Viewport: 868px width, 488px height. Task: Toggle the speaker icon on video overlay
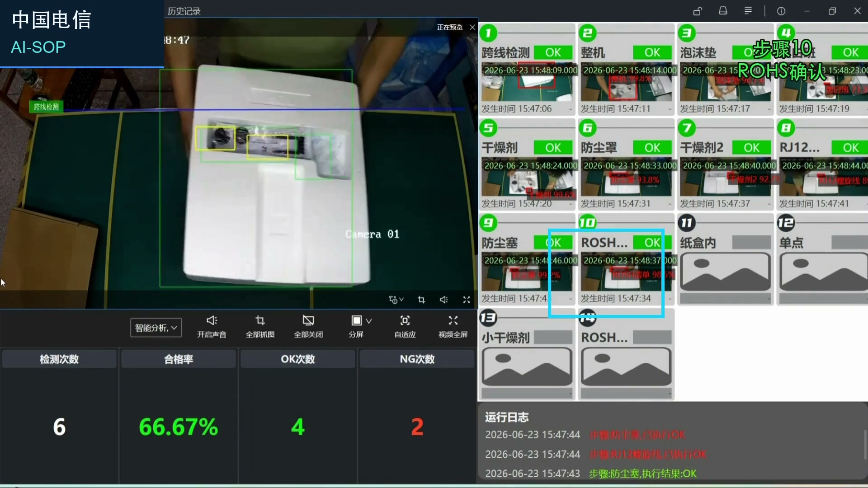tap(444, 300)
